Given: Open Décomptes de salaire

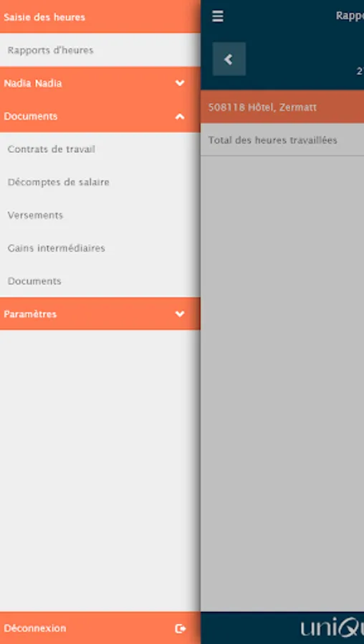Looking at the screenshot, I should (100, 182).
